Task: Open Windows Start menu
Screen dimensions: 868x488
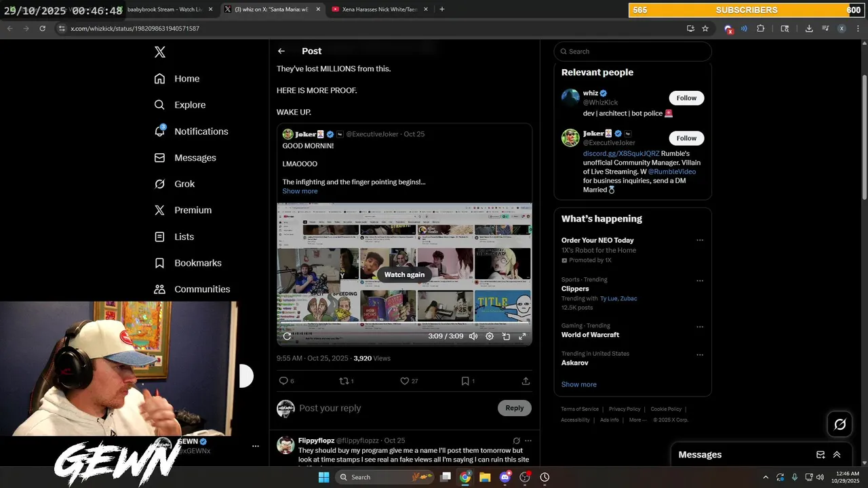Action: pyautogui.click(x=324, y=477)
